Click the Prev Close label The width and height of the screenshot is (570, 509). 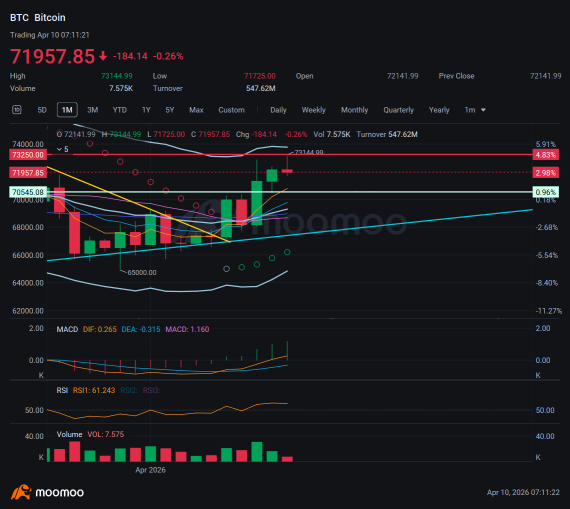pyautogui.click(x=456, y=76)
